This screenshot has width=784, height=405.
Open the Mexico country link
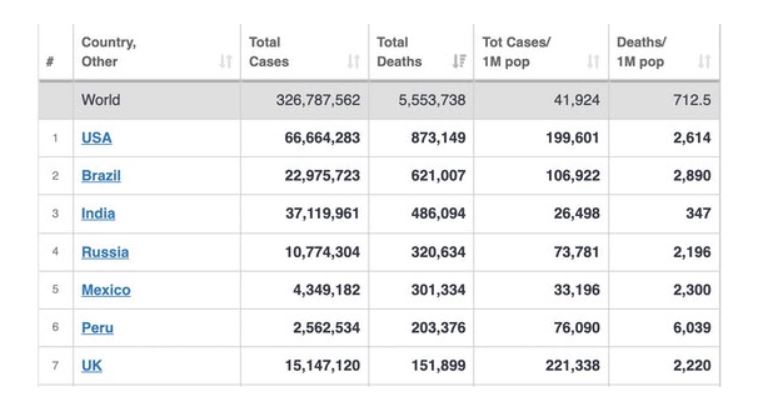coord(106,290)
